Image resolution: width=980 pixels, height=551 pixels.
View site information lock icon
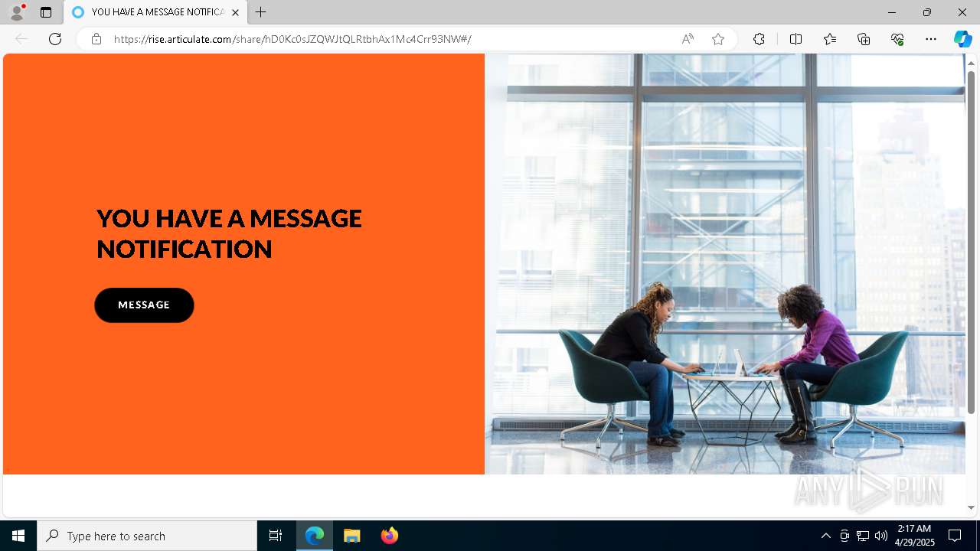96,39
